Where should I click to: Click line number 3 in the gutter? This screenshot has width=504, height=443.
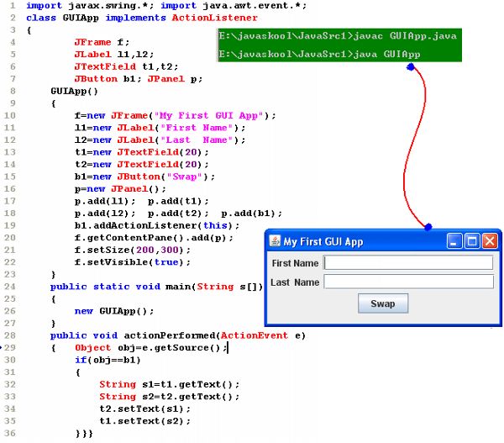tap(13, 30)
